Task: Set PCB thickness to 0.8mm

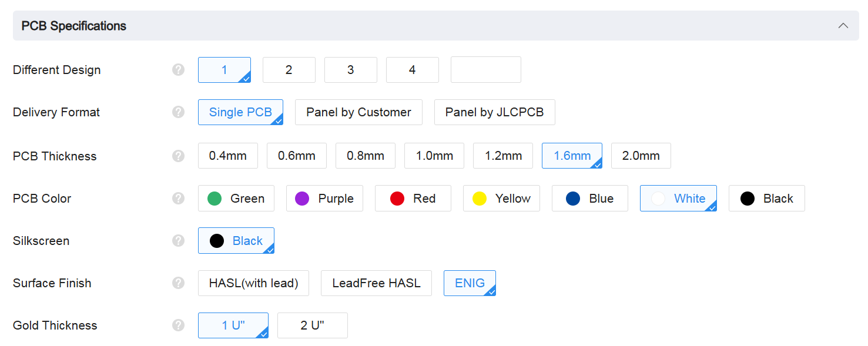Action: coord(365,156)
